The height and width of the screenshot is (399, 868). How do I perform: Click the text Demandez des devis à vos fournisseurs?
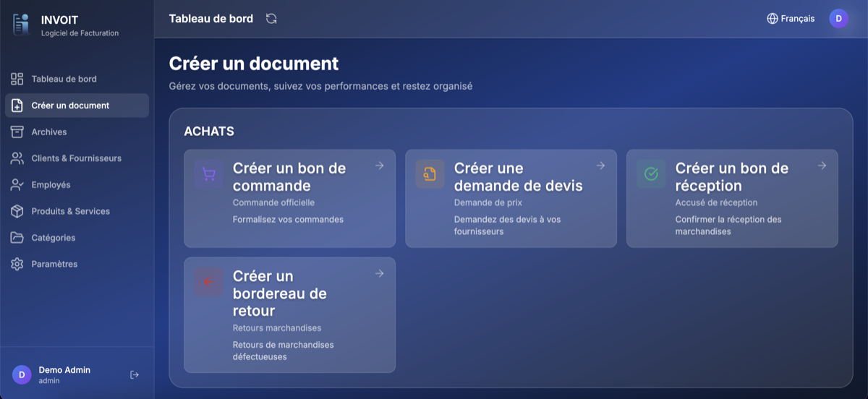pos(508,226)
